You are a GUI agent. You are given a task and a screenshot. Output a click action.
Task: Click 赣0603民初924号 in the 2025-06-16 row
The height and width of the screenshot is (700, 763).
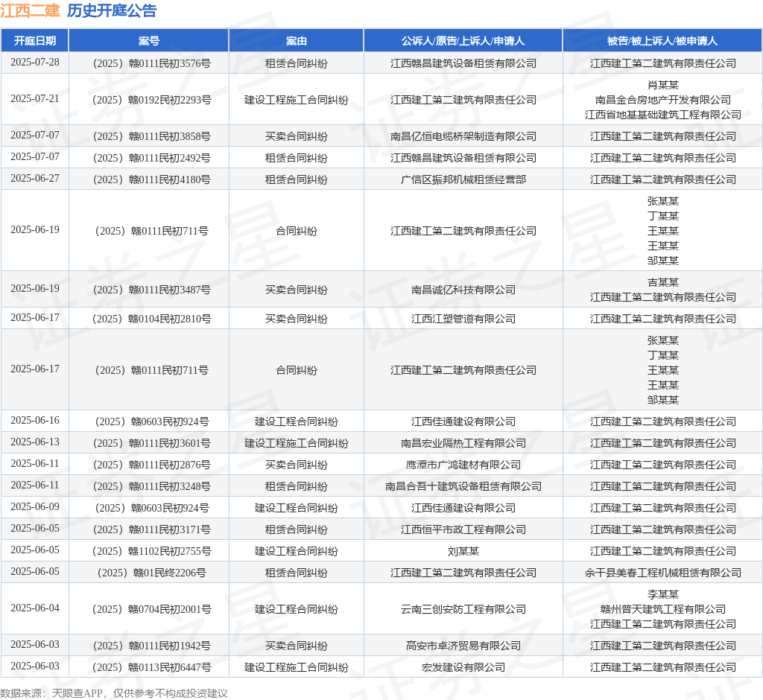[152, 421]
